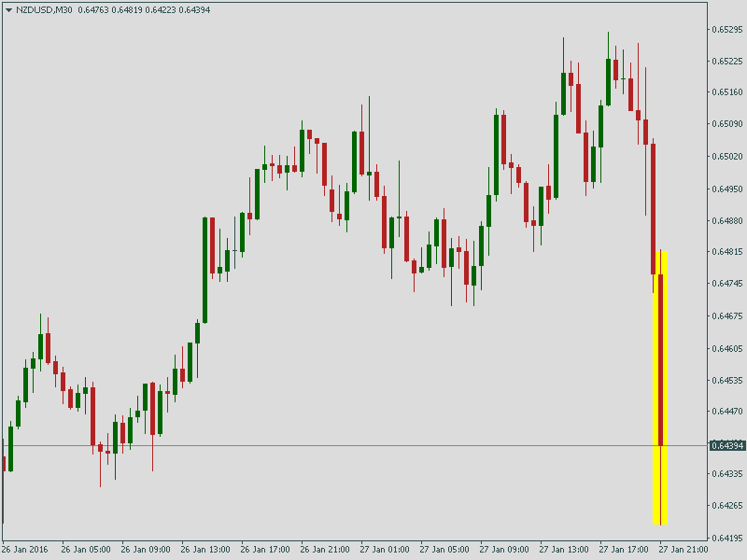This screenshot has height=560, width=747.
Task: Click time axis label 26 Jan 13:00
Action: coord(205,550)
